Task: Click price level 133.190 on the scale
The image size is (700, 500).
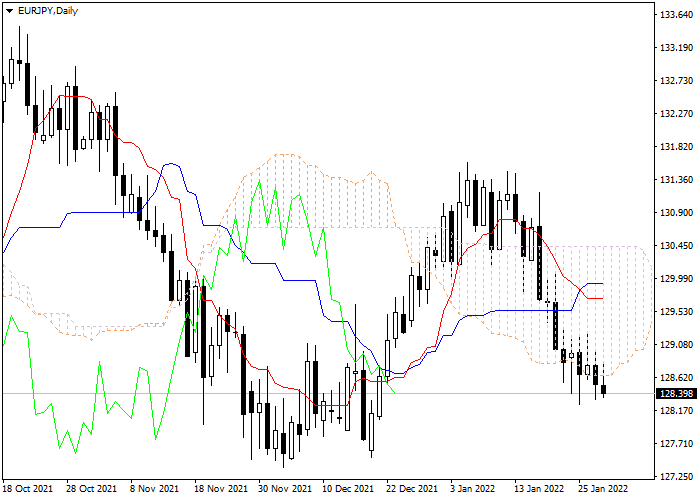Action: [x=677, y=48]
